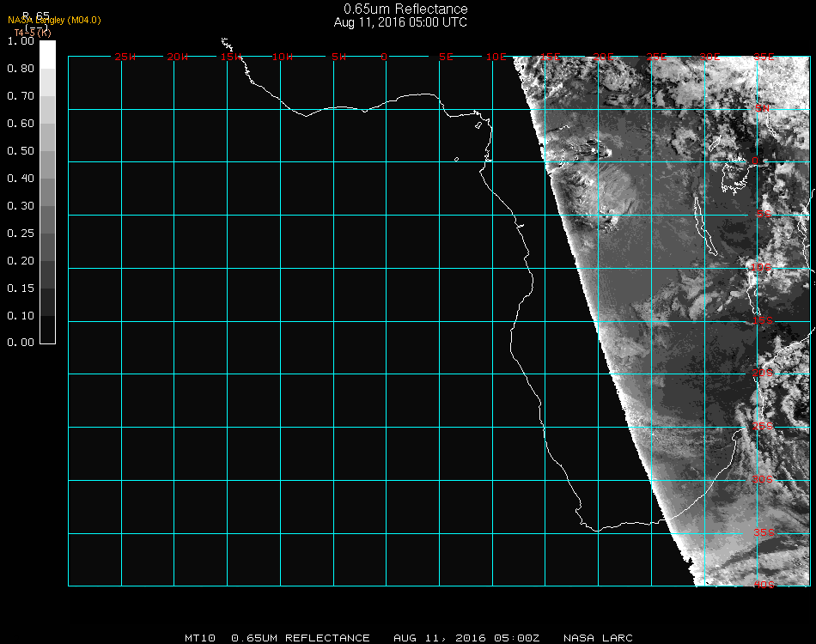This screenshot has width=816, height=644.
Task: Click the 25E longitude label
Action: [656, 57]
